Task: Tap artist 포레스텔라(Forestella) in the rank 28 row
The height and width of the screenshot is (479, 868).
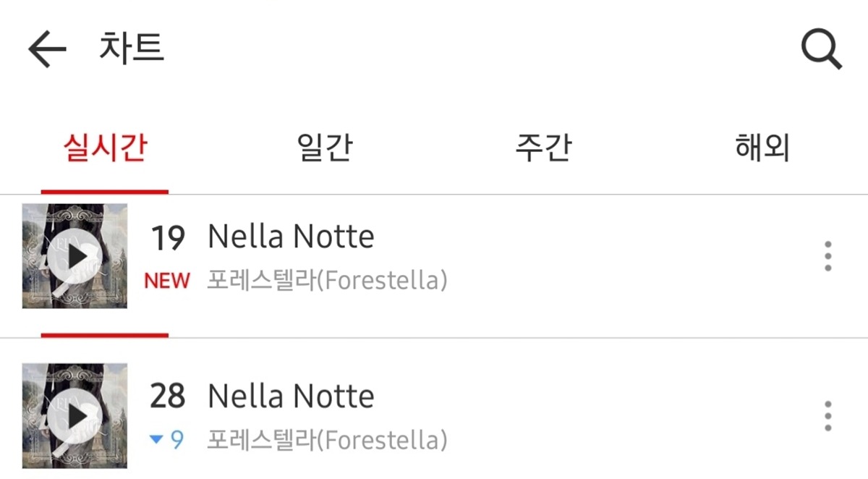Action: click(x=327, y=440)
